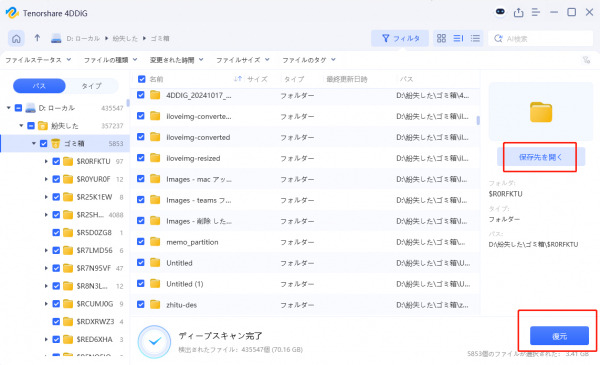Open the hamburger menu in title bar
The height and width of the screenshot is (365, 600).
536,12
